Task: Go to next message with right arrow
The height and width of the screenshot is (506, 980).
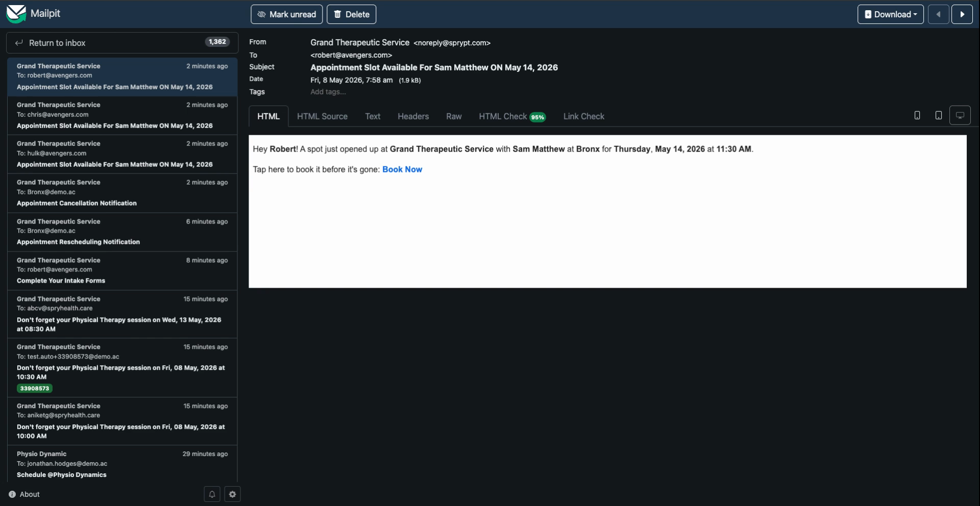Action: click(x=962, y=14)
